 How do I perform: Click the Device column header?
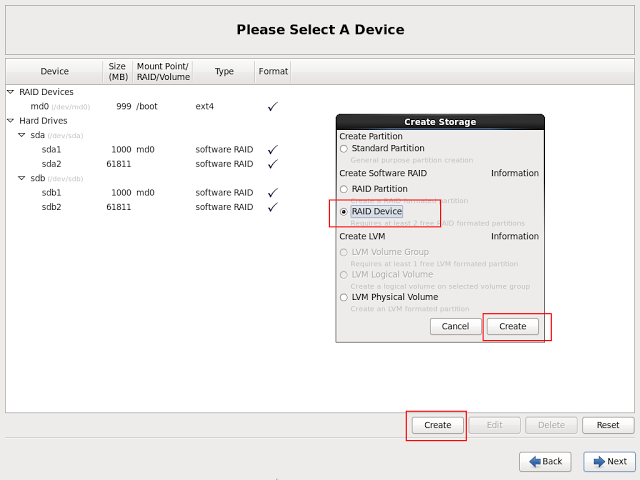tap(54, 71)
